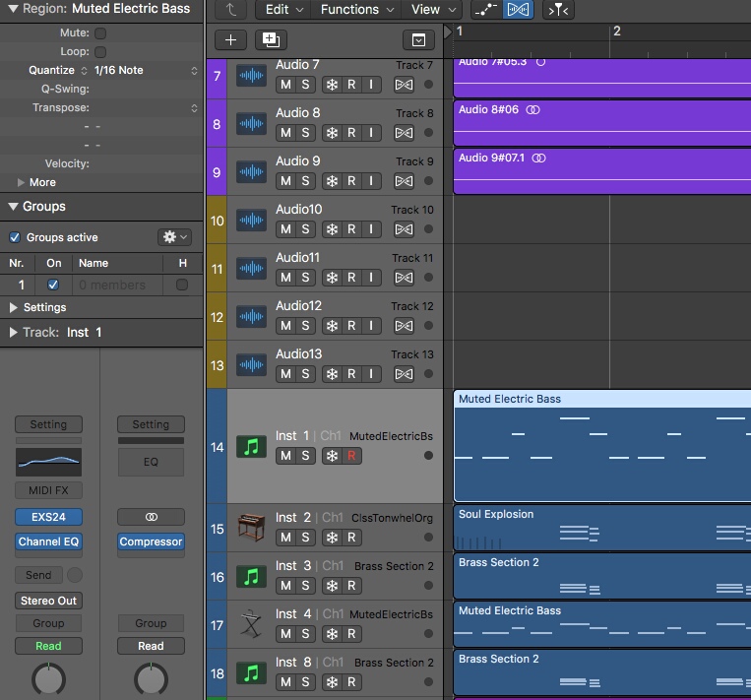Click the keyboard stand icon on Inst 4
The image size is (751, 700).
[x=252, y=624]
